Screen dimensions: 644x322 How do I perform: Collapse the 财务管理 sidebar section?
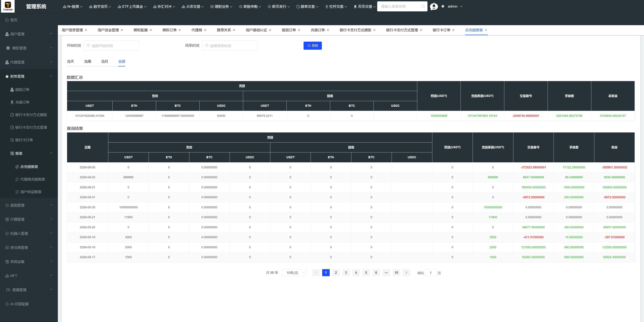pyautogui.click(x=29, y=76)
